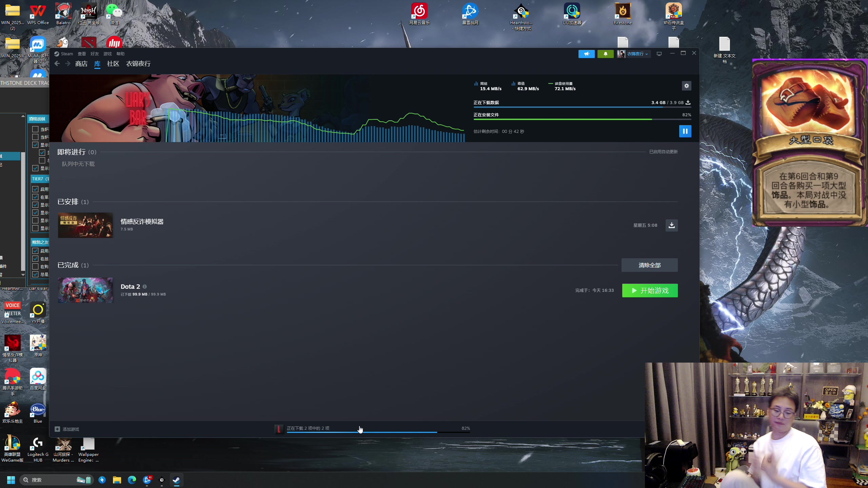Open the 网易云音乐 desktop icon
This screenshot has width=868, height=488.
pos(419,14)
